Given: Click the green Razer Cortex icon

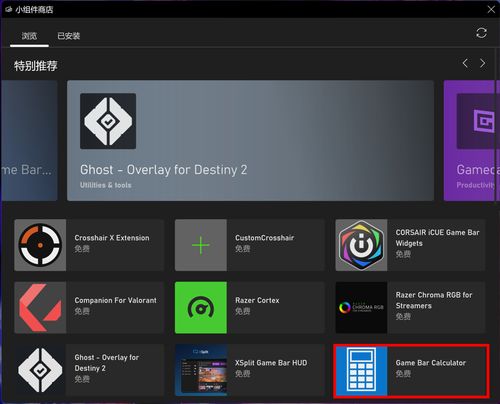Looking at the screenshot, I should (201, 307).
